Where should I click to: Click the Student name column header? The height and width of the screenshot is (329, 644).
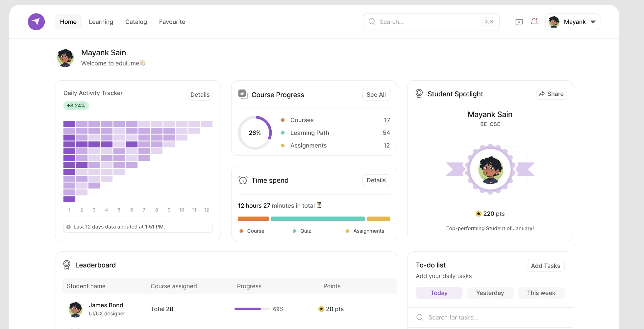pyautogui.click(x=86, y=286)
